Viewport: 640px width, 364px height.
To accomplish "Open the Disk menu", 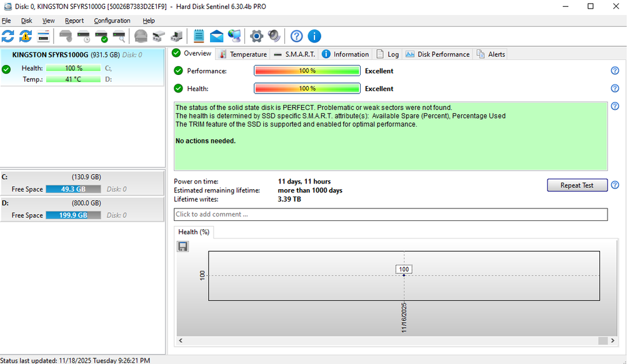I will click(x=26, y=21).
